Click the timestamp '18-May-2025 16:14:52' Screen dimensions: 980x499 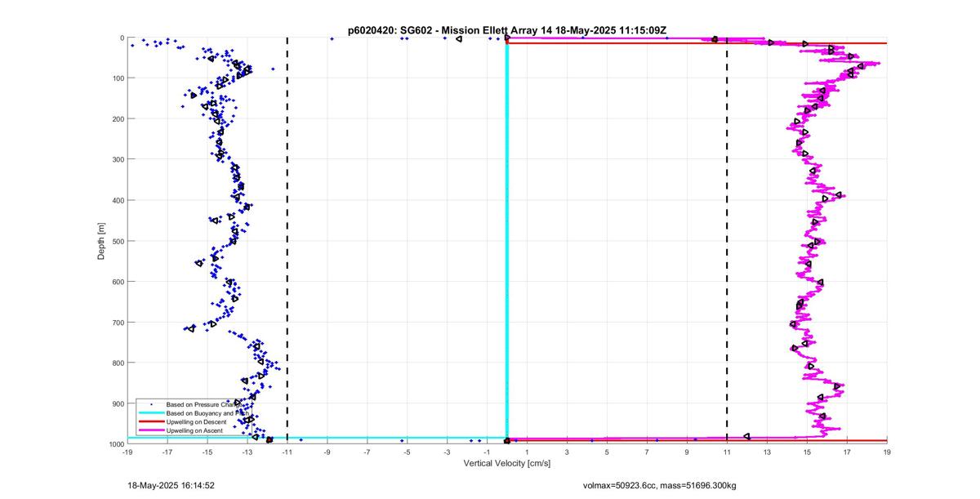coord(171,485)
